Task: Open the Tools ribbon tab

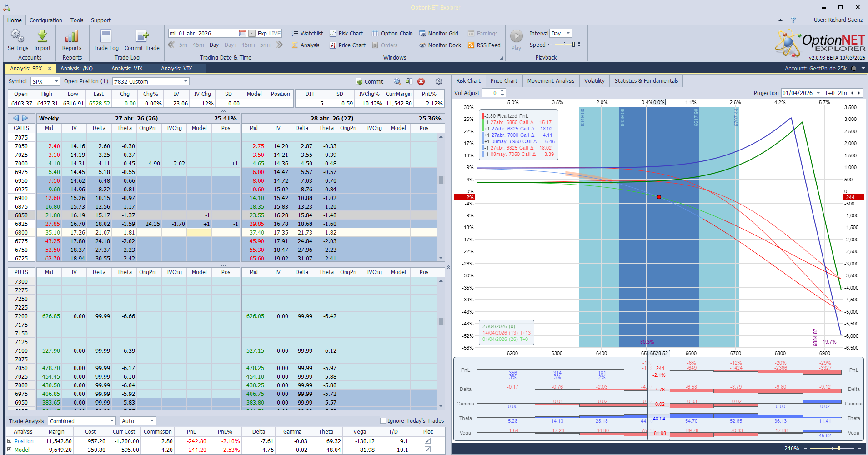Action: (x=77, y=20)
